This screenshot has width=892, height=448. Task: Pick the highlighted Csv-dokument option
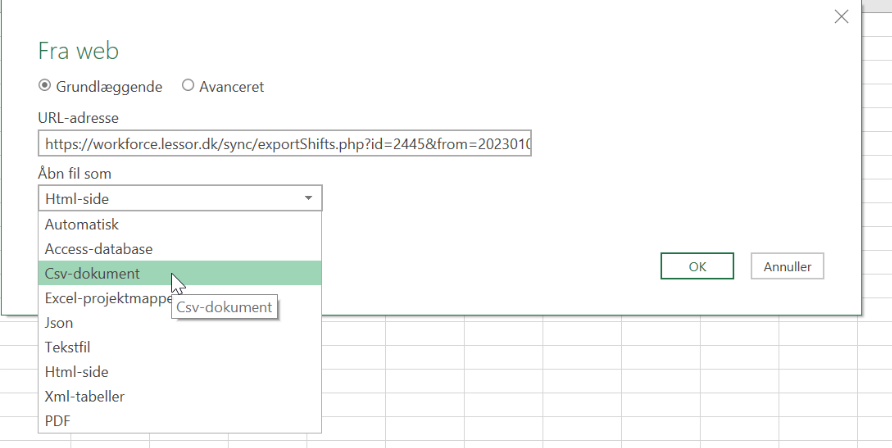click(x=92, y=273)
